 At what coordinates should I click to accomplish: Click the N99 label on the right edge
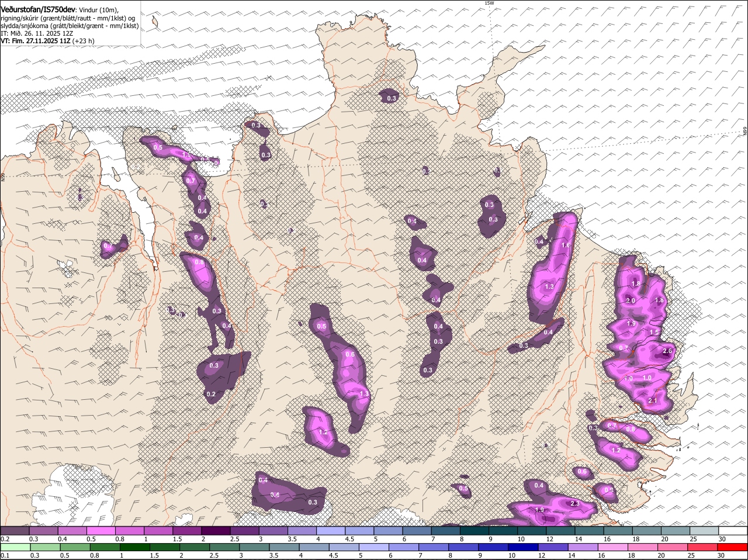point(745,132)
